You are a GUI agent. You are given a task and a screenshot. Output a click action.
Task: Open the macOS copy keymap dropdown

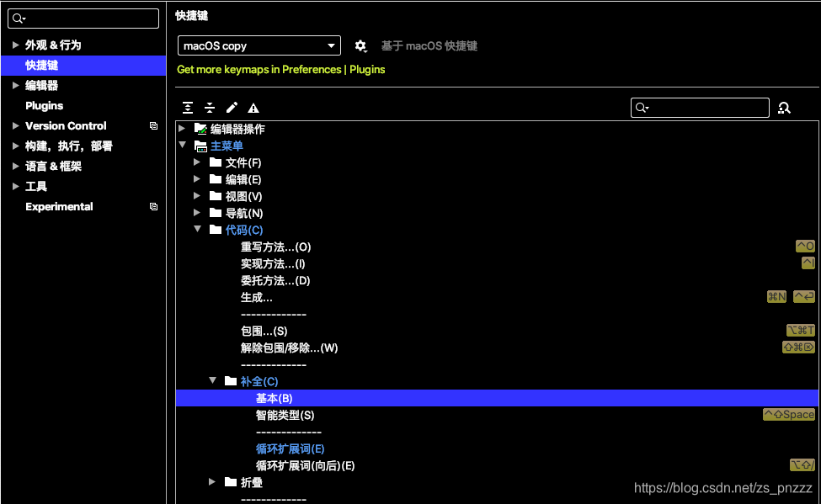point(259,45)
